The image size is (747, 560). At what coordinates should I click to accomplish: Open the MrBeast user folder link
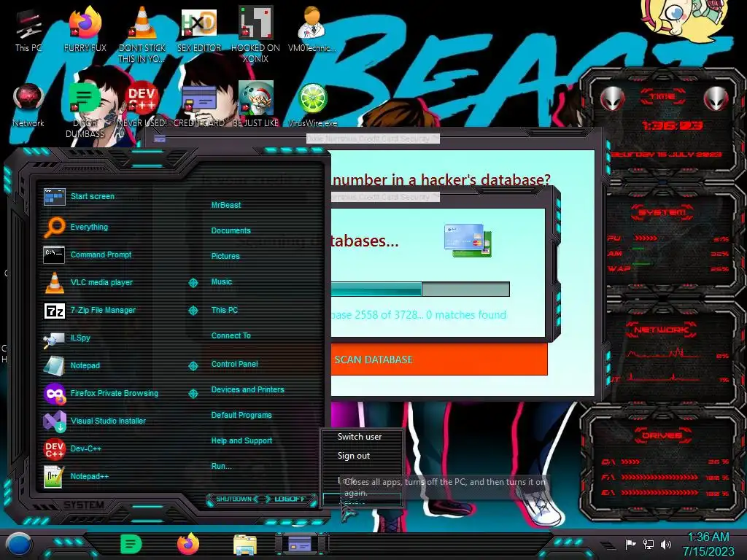click(x=226, y=205)
